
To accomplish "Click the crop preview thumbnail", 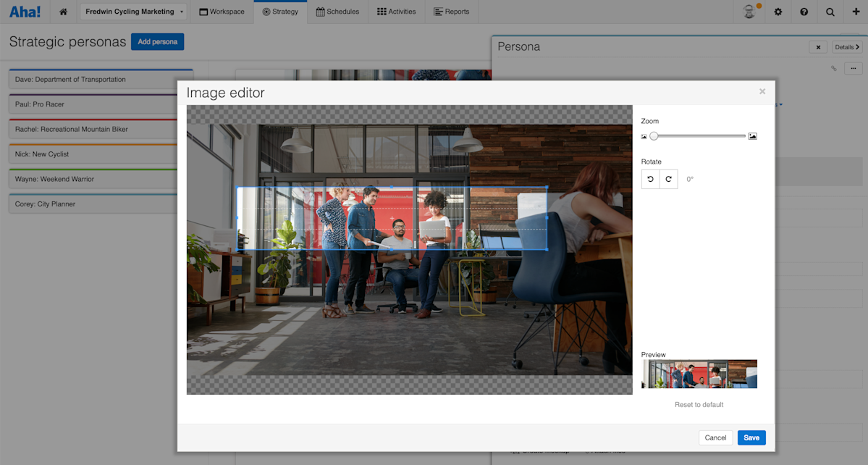I will point(699,374).
